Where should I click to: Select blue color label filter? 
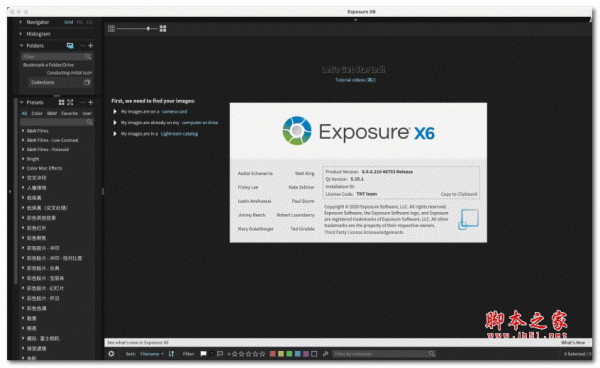297,354
